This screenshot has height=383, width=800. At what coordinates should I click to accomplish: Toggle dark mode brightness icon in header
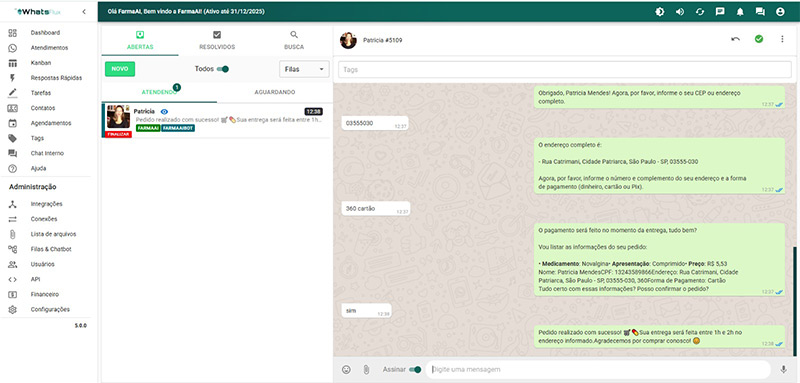pos(660,12)
